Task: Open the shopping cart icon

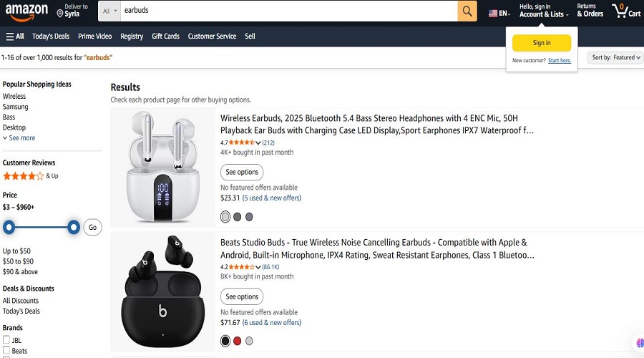Action: 619,11
